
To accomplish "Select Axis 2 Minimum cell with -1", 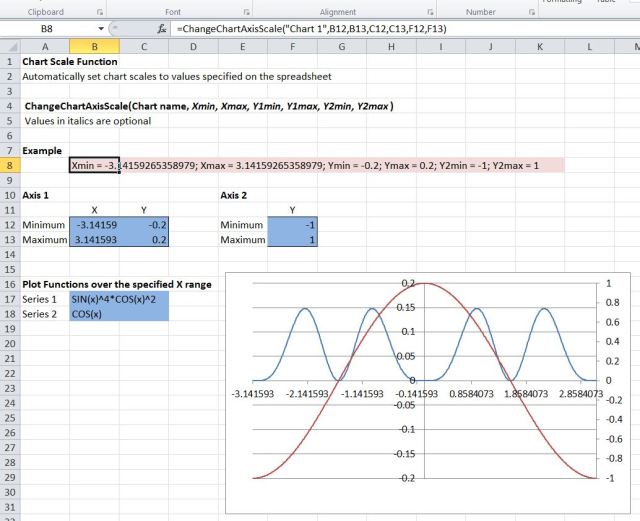I will click(x=295, y=225).
